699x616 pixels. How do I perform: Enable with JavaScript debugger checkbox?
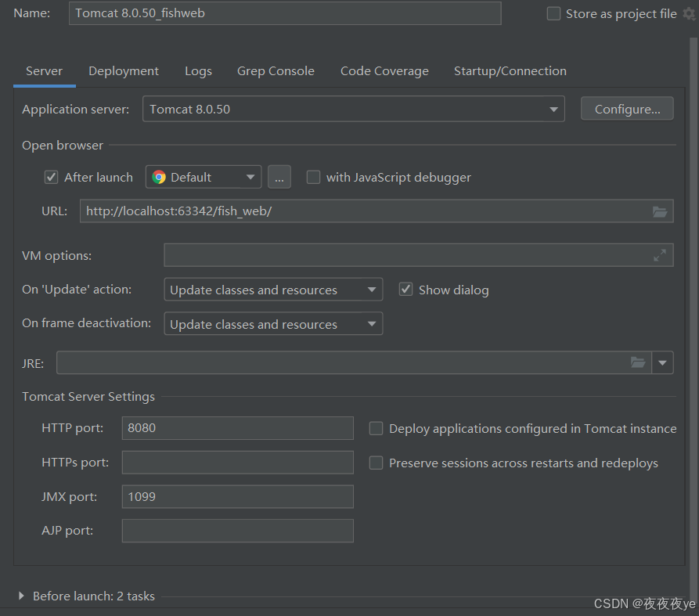(313, 177)
